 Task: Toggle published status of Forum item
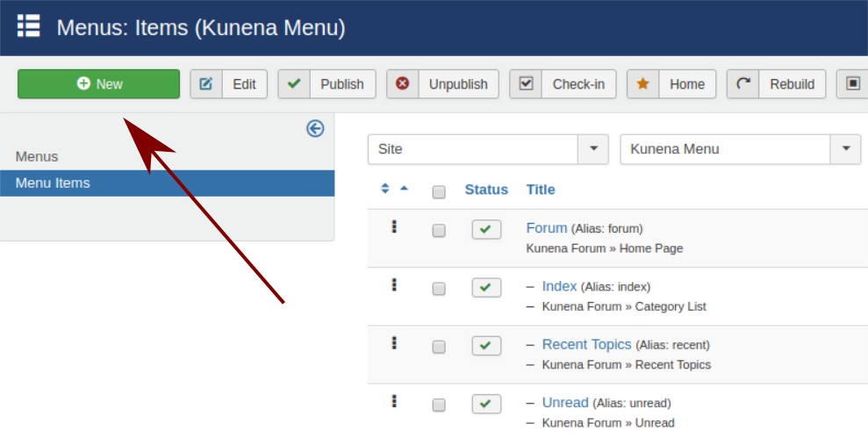click(x=486, y=230)
